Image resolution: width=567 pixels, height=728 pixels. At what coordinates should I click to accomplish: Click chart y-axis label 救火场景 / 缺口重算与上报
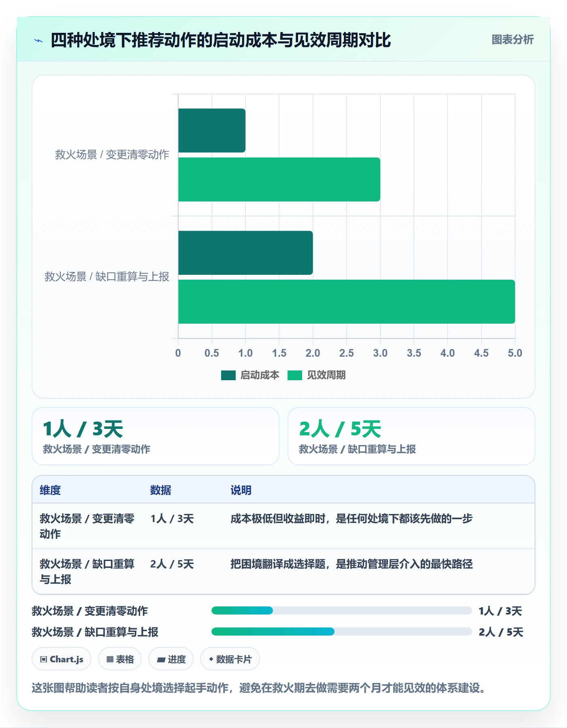click(107, 276)
